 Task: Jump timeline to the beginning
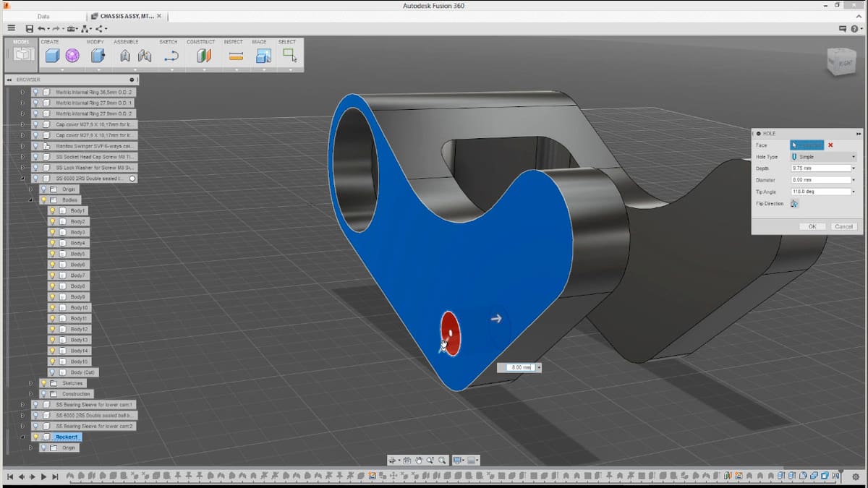point(10,477)
